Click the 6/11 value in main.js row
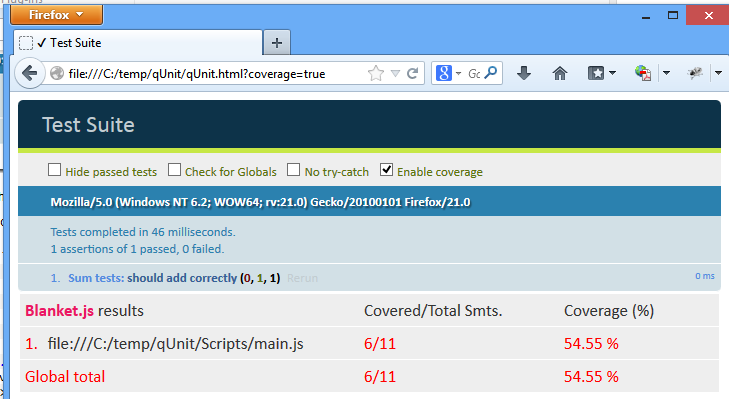The image size is (729, 399). 380,344
